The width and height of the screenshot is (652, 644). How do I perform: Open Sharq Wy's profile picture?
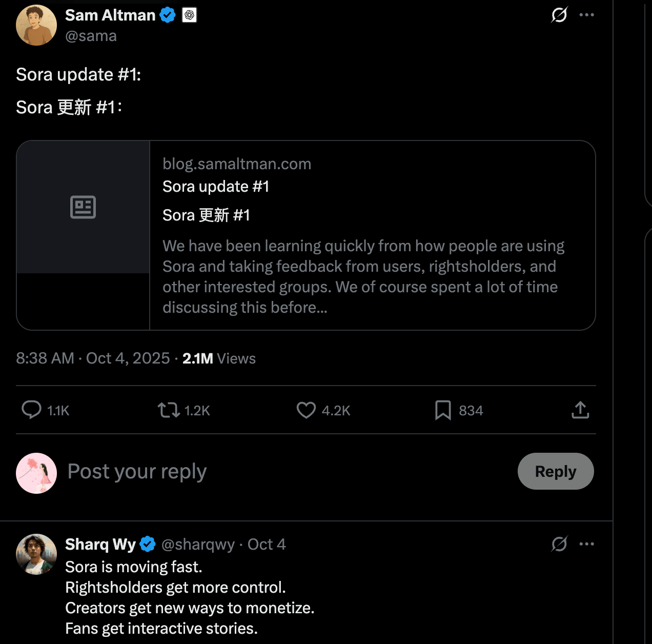click(x=36, y=554)
